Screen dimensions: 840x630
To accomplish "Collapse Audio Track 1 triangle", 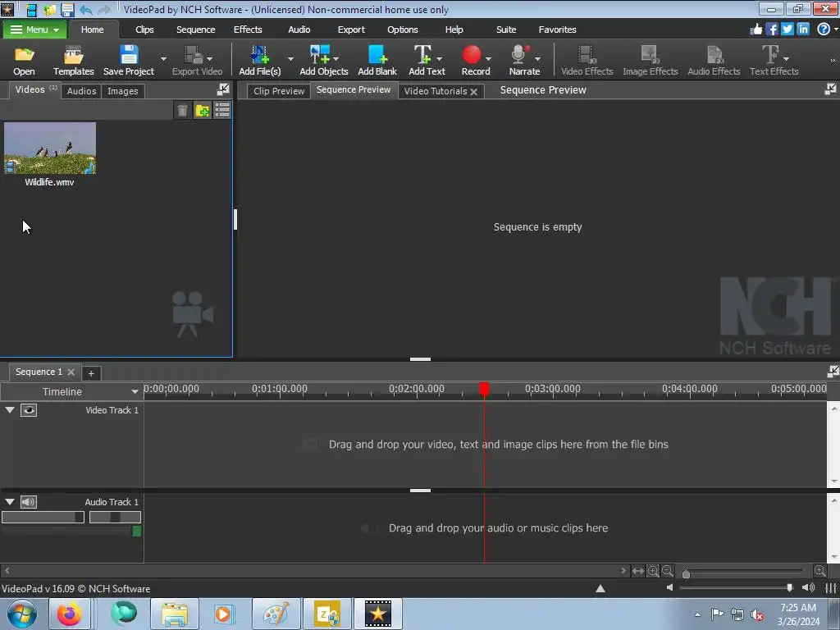I will (x=10, y=502).
